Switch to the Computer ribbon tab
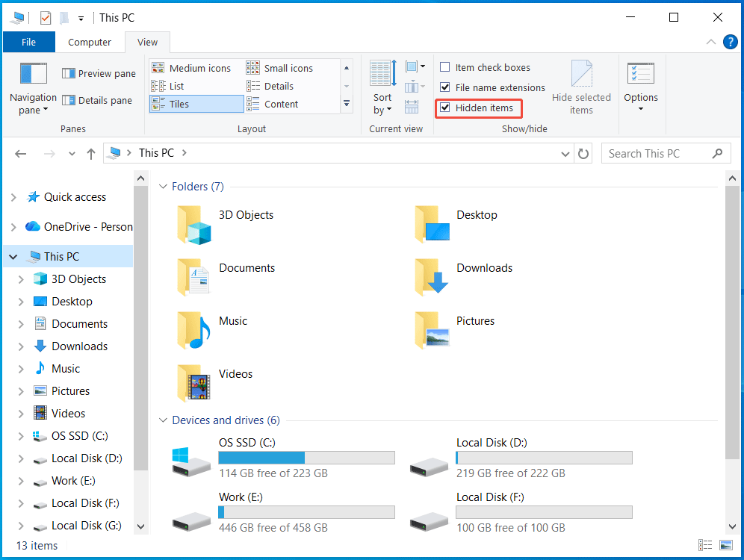 click(x=90, y=43)
